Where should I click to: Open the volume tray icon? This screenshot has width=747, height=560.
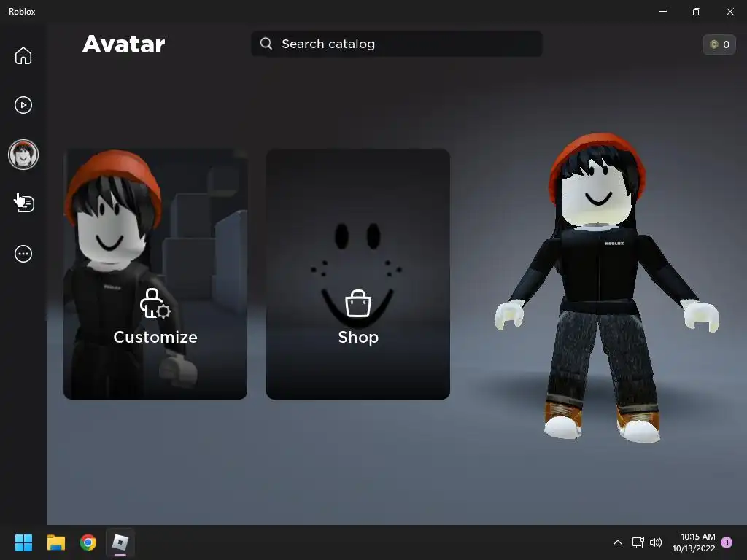656,542
